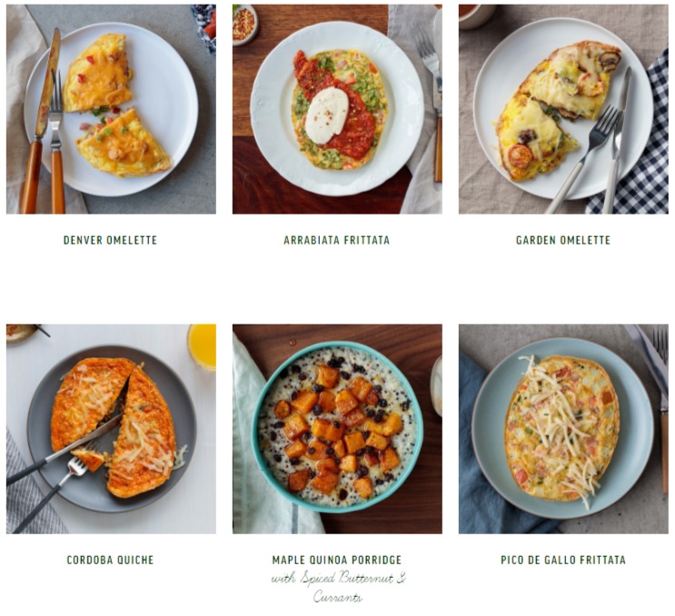675x616 pixels.
Task: Open the Garden Omelette photo
Action: [563, 109]
